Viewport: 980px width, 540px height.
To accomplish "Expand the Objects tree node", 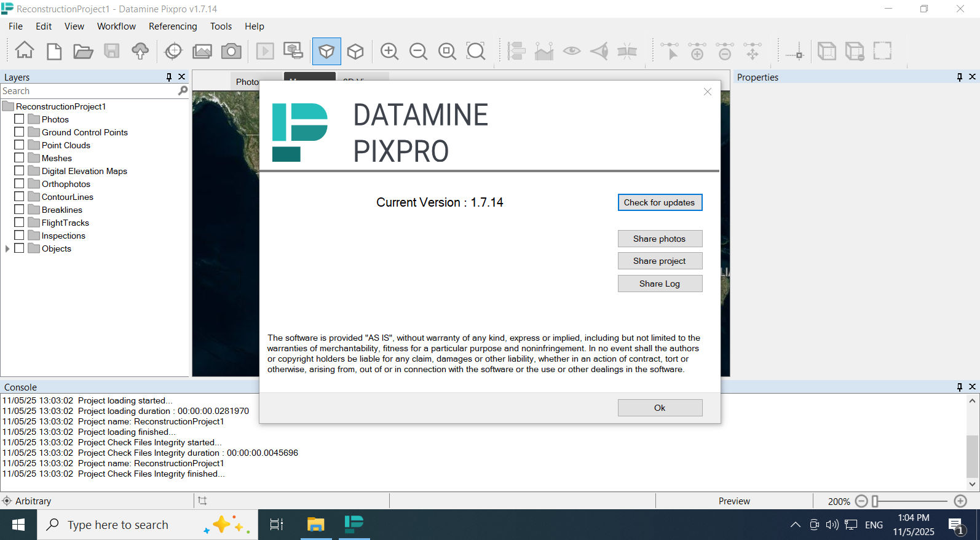I will pos(7,248).
